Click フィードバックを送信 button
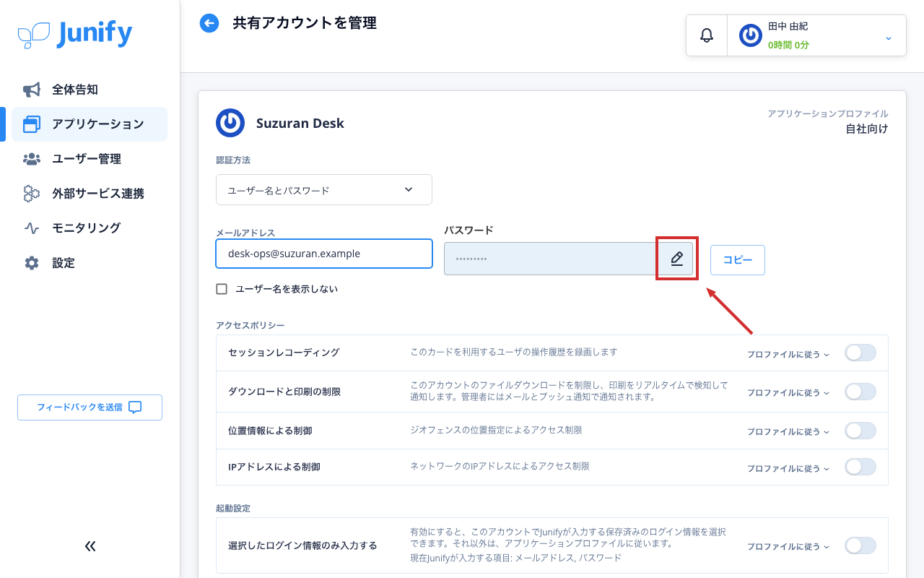 coord(90,407)
